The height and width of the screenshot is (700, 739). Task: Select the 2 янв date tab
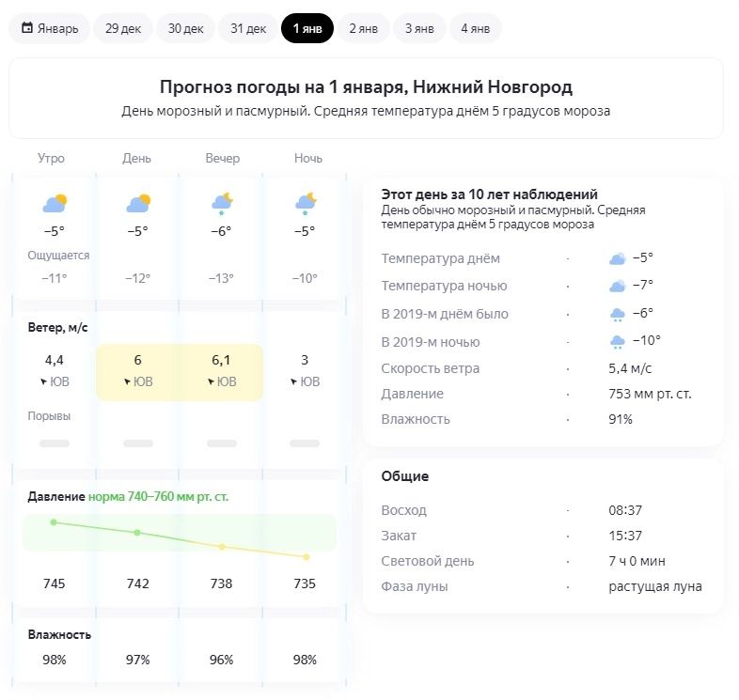pos(363,28)
